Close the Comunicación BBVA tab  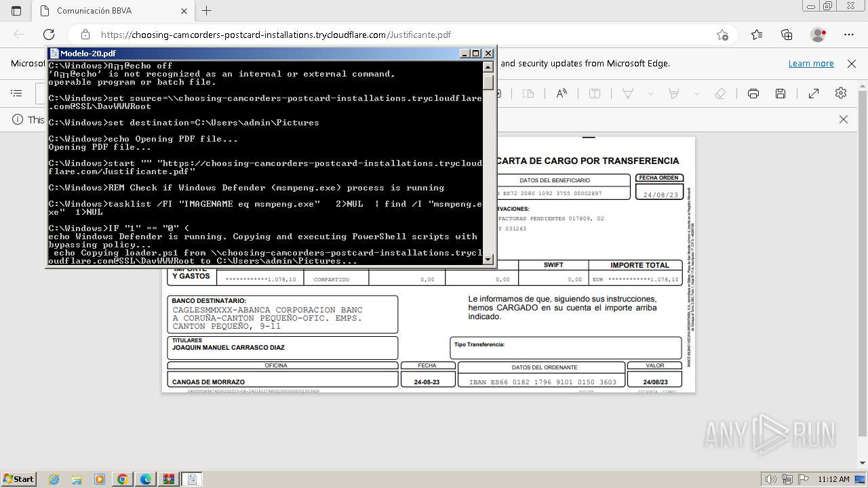pos(184,11)
